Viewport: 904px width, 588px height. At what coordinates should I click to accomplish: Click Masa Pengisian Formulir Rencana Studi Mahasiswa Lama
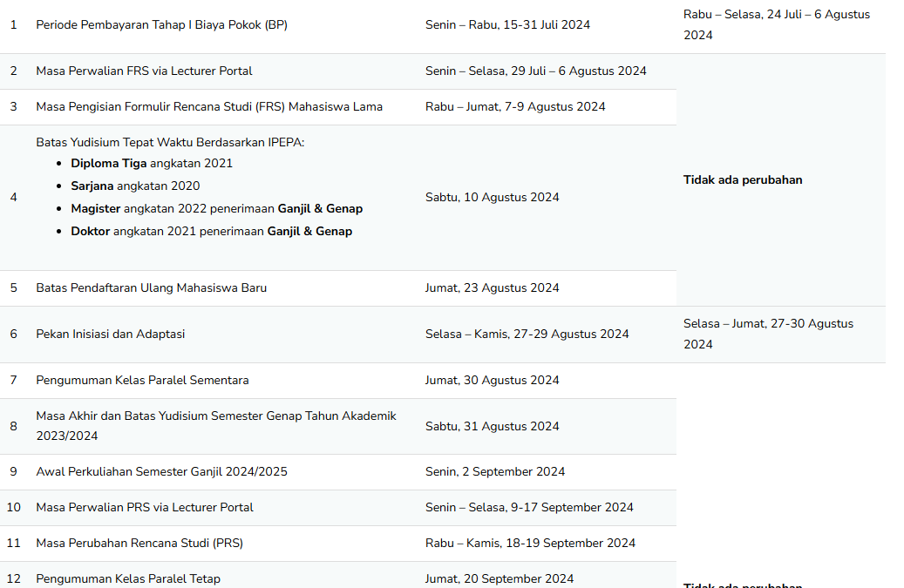tap(209, 106)
